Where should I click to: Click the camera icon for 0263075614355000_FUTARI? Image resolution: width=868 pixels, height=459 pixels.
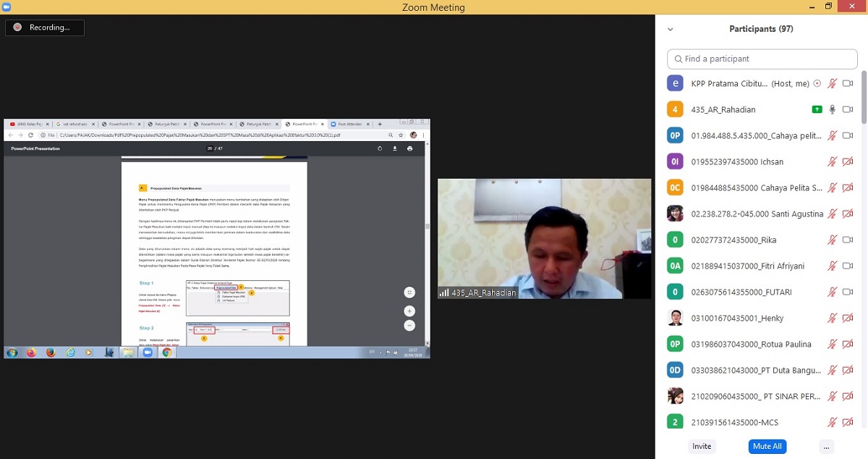click(x=848, y=292)
